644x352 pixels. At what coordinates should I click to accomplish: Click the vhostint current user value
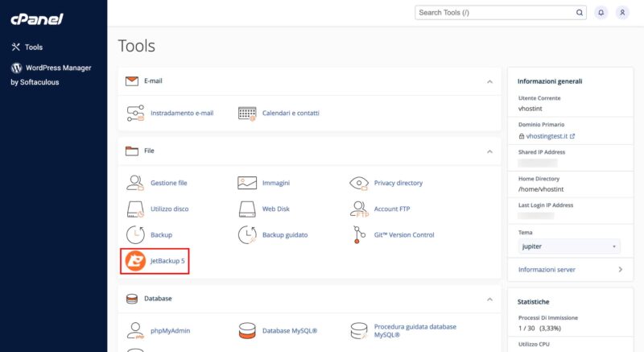[x=530, y=109]
